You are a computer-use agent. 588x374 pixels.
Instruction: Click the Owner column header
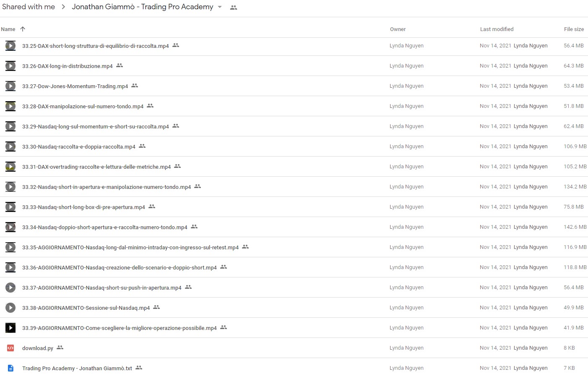tap(398, 29)
